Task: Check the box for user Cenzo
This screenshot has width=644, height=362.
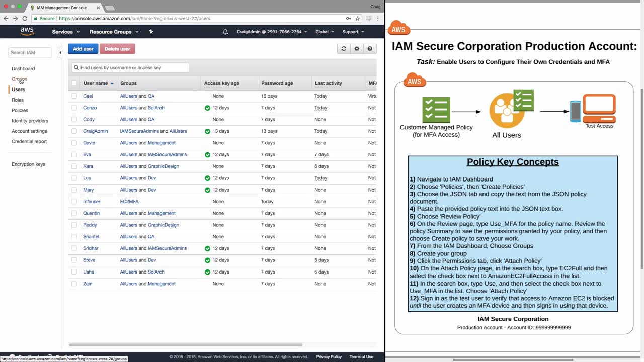Action: tap(74, 108)
